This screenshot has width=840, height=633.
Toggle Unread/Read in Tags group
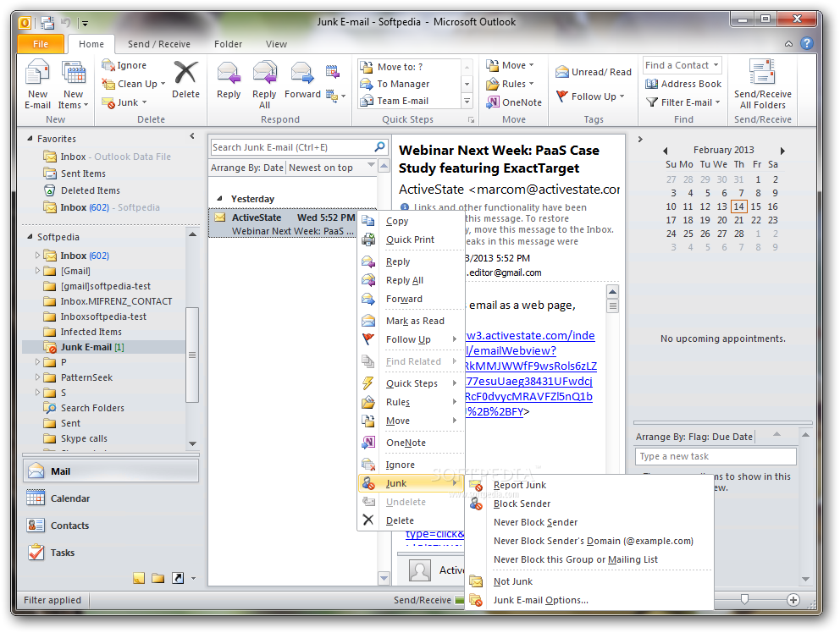(594, 72)
